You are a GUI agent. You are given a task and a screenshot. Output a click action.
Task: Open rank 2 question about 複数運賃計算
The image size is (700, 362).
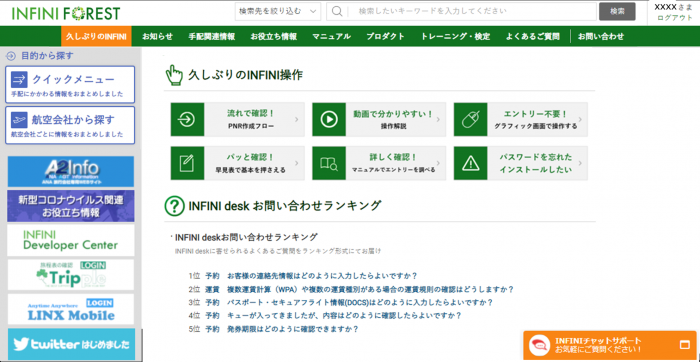click(371, 289)
